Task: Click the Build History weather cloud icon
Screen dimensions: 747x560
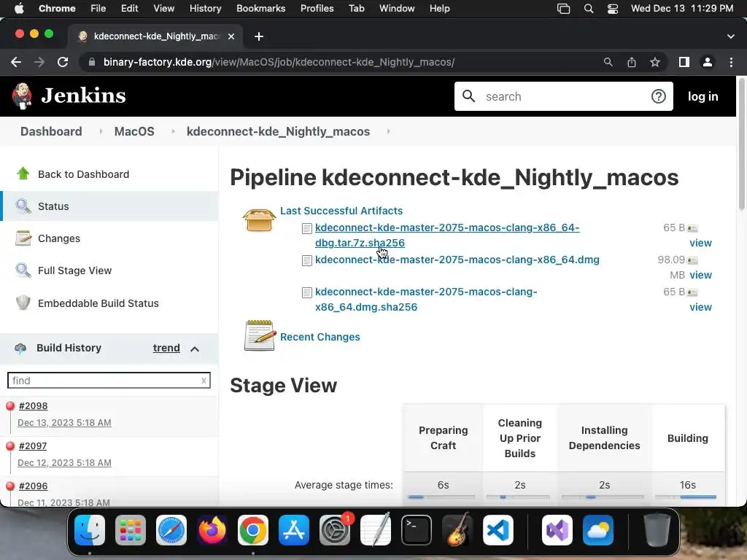Action: [x=20, y=348]
